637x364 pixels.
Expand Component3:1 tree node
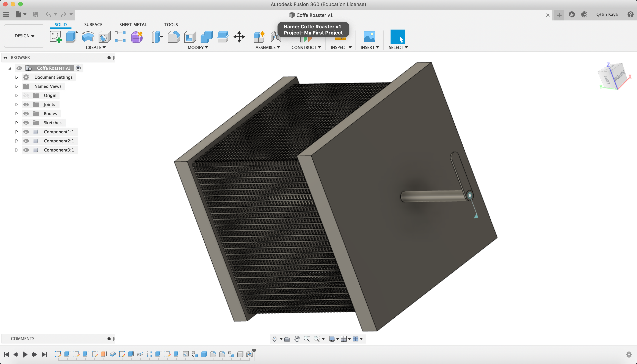(x=16, y=150)
